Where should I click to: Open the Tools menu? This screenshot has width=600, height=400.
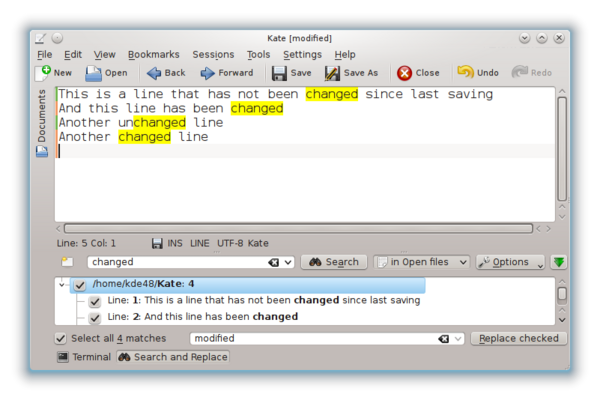point(258,55)
